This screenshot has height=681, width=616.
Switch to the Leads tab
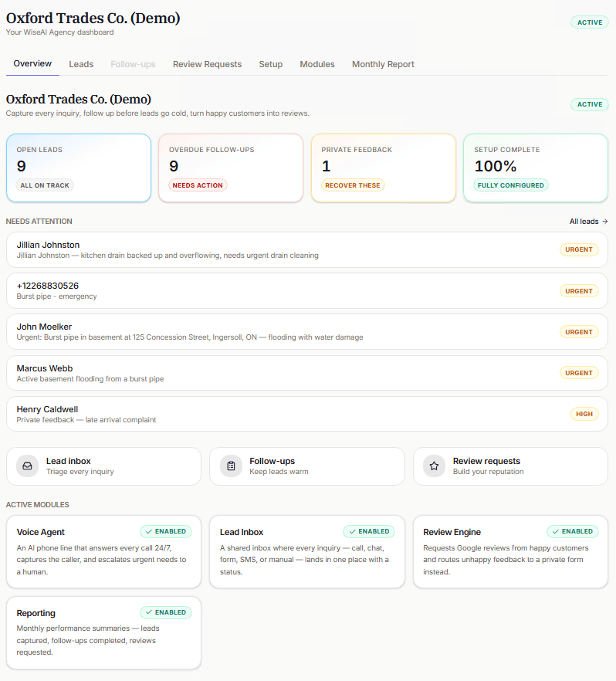pyautogui.click(x=81, y=64)
